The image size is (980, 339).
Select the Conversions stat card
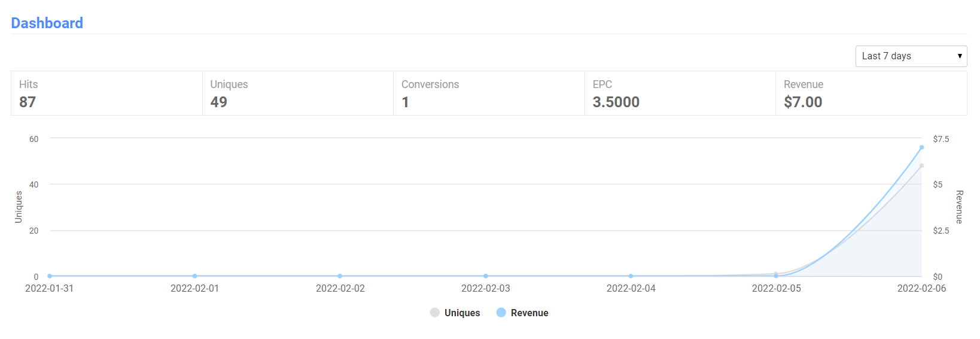click(489, 93)
